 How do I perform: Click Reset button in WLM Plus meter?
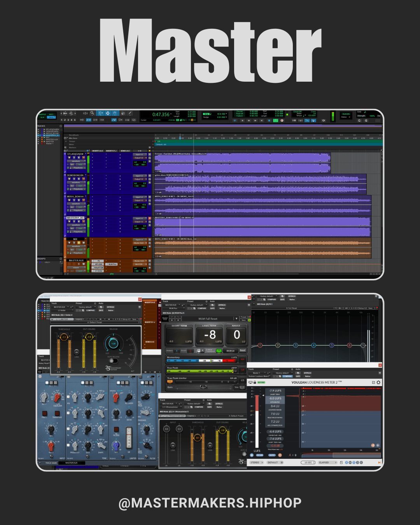[242, 350]
